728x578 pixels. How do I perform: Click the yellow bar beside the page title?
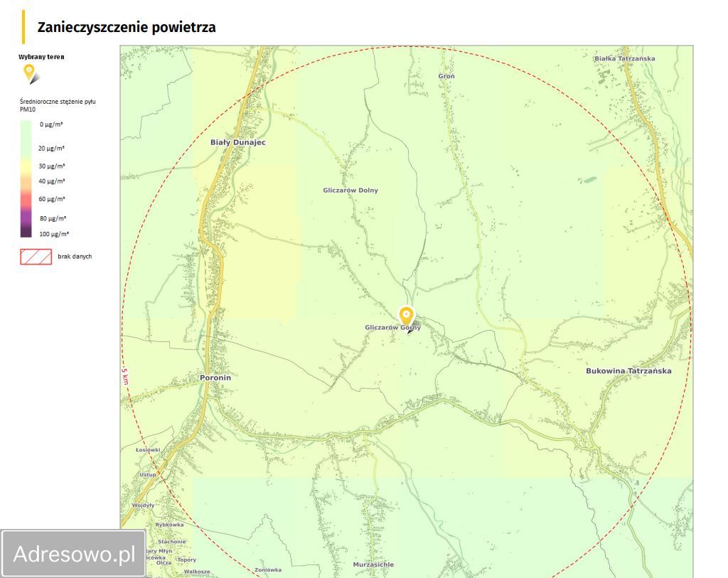coord(25,26)
